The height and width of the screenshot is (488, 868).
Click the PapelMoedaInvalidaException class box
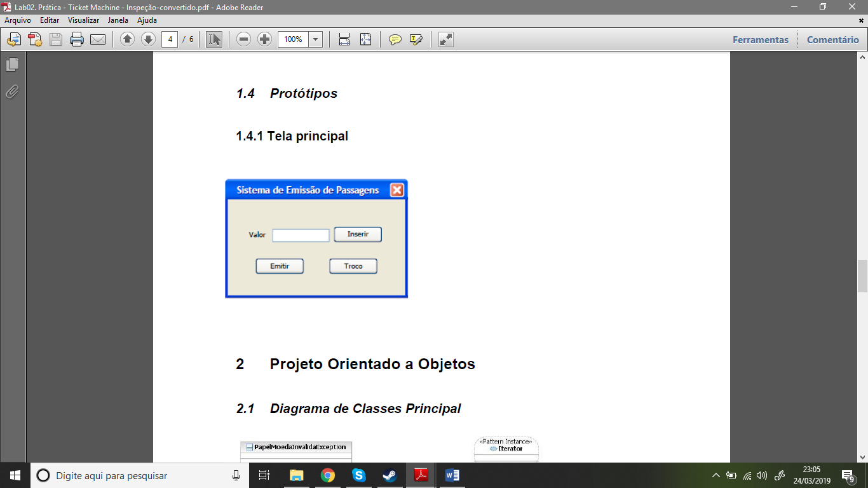coord(295,452)
